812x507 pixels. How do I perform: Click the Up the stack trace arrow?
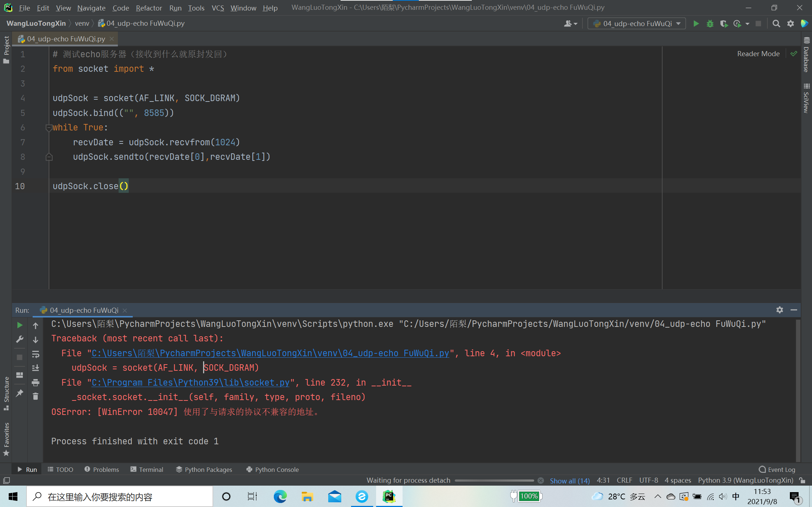(x=36, y=325)
